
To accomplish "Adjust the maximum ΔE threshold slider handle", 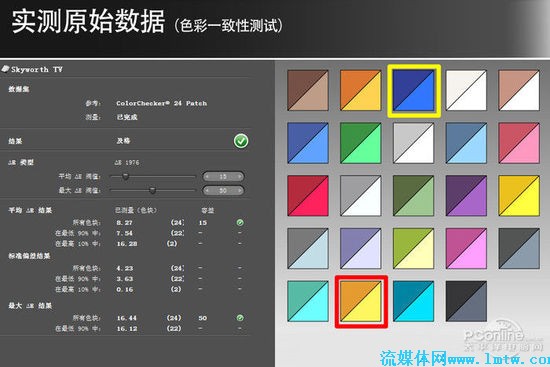I will pos(152,190).
